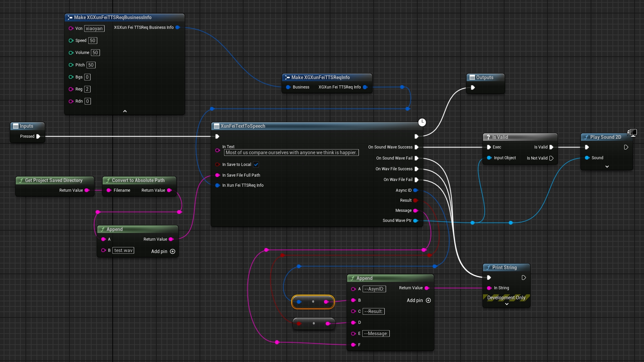The image size is (644, 362).
Task: Click the Speed value field showing 50
Action: point(93,41)
